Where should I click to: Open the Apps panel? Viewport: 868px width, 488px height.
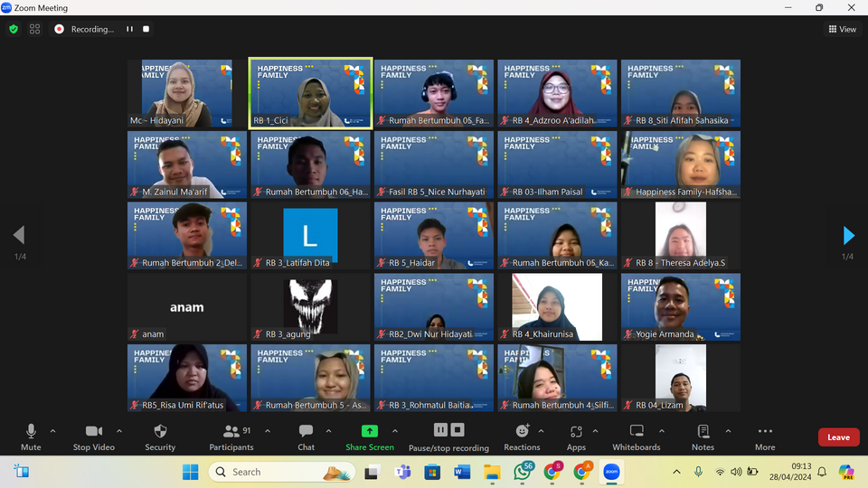pyautogui.click(x=577, y=436)
